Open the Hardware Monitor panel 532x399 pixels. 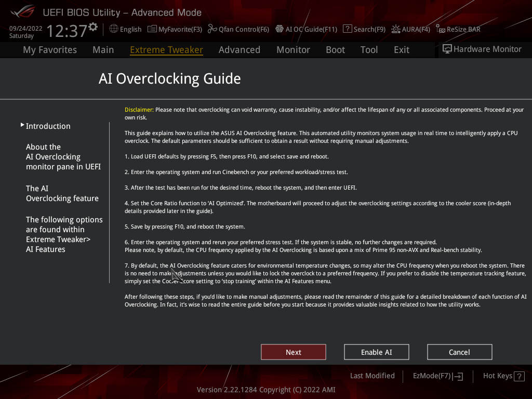point(482,49)
